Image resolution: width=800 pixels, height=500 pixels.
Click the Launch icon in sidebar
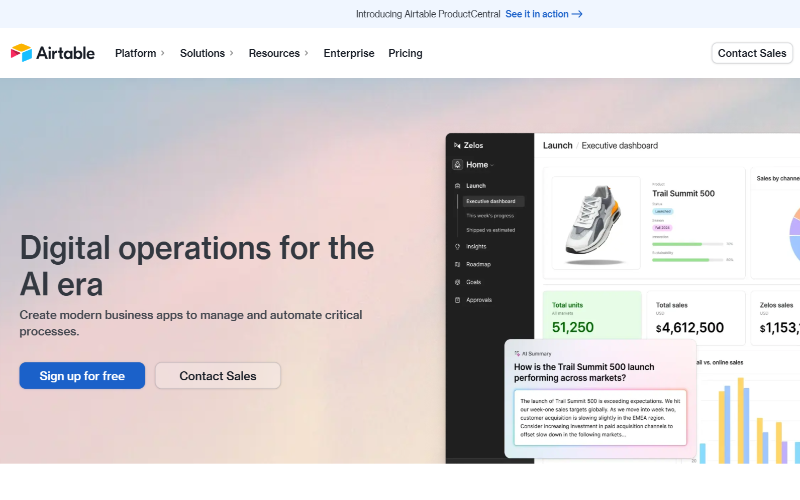coord(457,186)
